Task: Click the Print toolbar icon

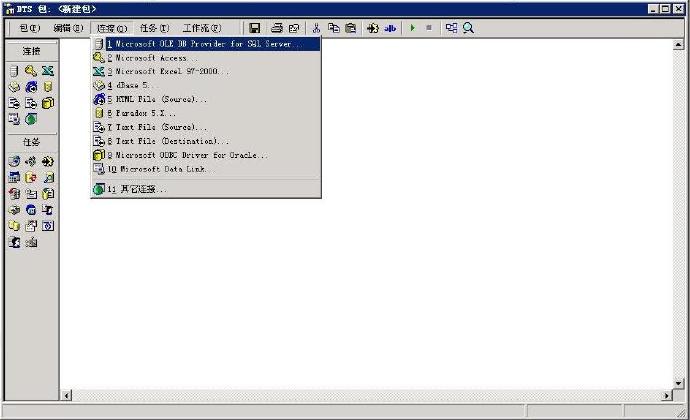Action: [x=277, y=28]
